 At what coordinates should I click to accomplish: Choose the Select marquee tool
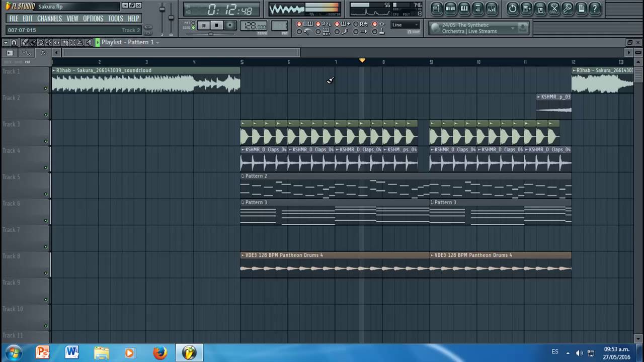(72, 42)
